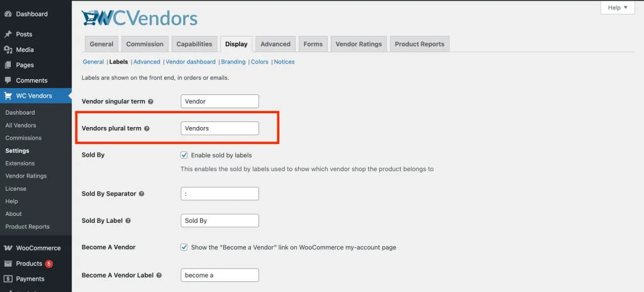Click the Pages icon in sidebar
Screen dimensions: 644x292
pyautogui.click(x=8, y=65)
